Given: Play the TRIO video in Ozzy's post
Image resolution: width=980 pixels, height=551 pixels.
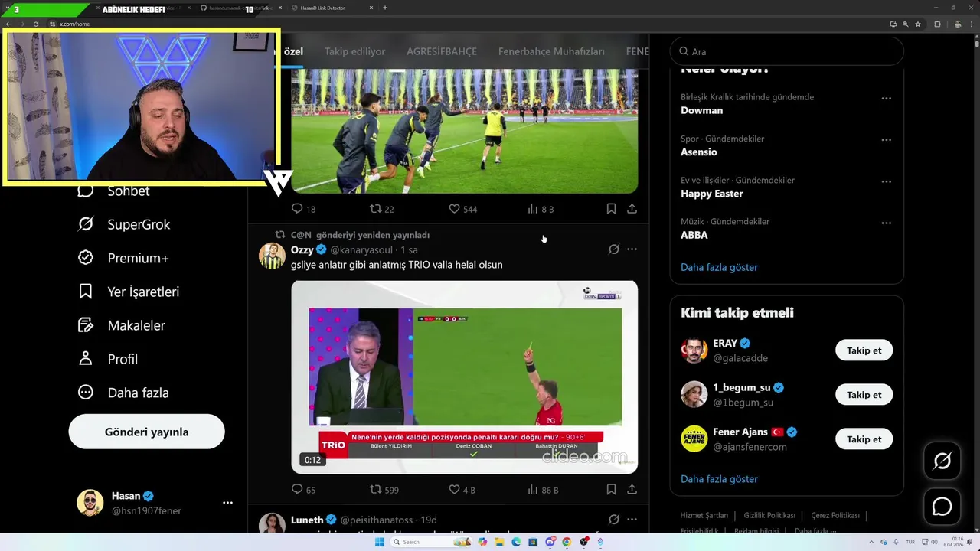Looking at the screenshot, I should pos(464,377).
